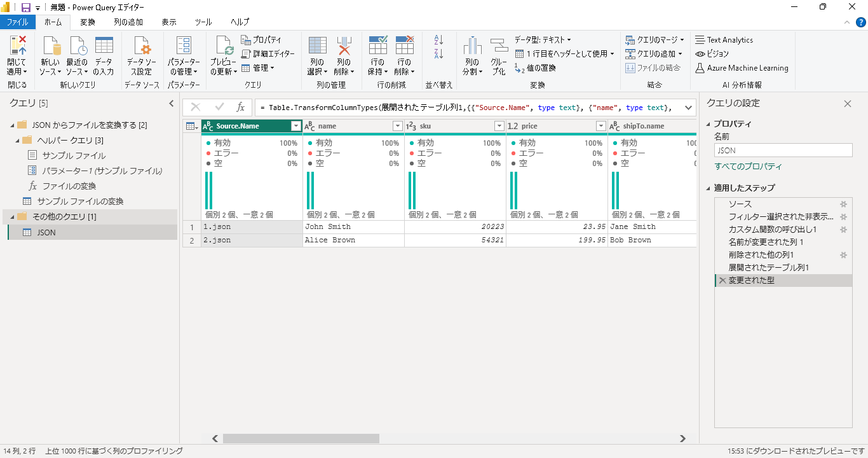Click the 閉じて適用 (Close & Apply) icon
This screenshot has height=458, width=868.
(x=17, y=45)
